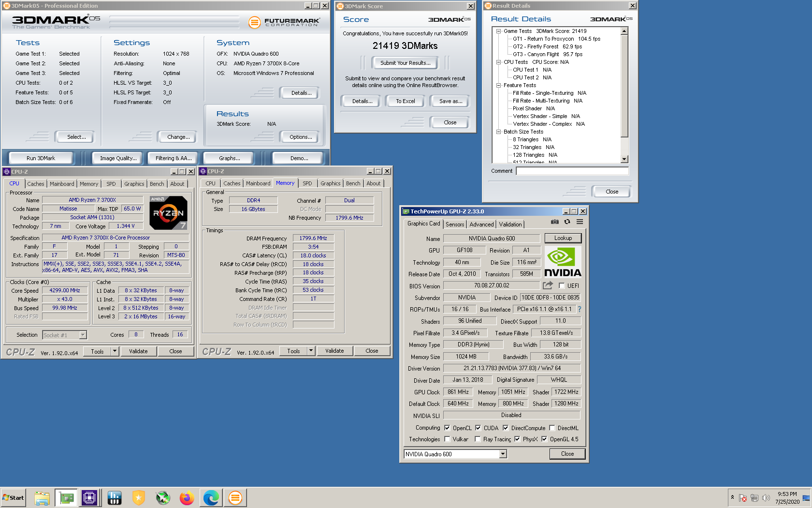Select the GPU-Z taskbar icon
This screenshot has height=508, width=812.
66,497
